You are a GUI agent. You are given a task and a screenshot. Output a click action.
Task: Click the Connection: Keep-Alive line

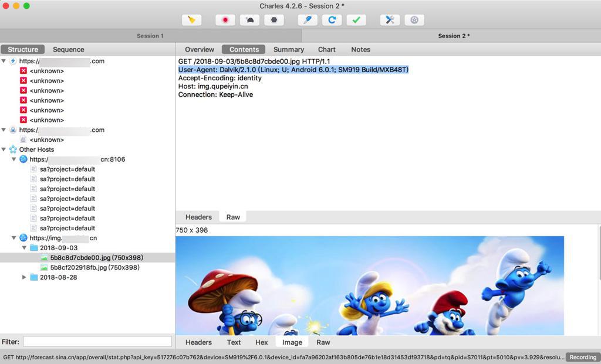215,94
